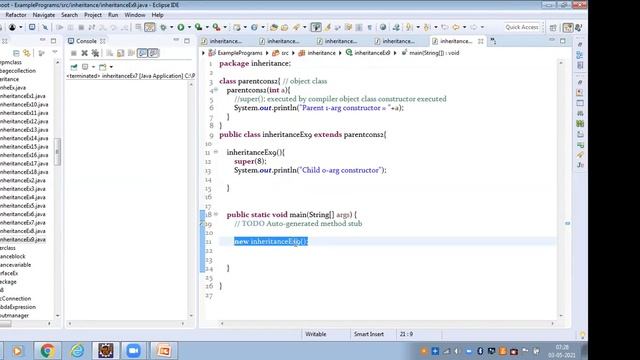Open Display Selected Console dropdown arrow

93,67
